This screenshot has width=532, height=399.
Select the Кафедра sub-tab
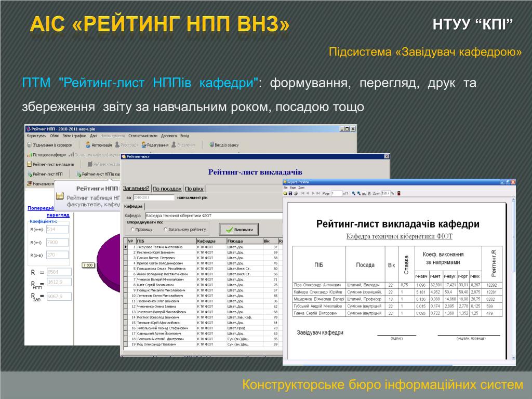134,206
